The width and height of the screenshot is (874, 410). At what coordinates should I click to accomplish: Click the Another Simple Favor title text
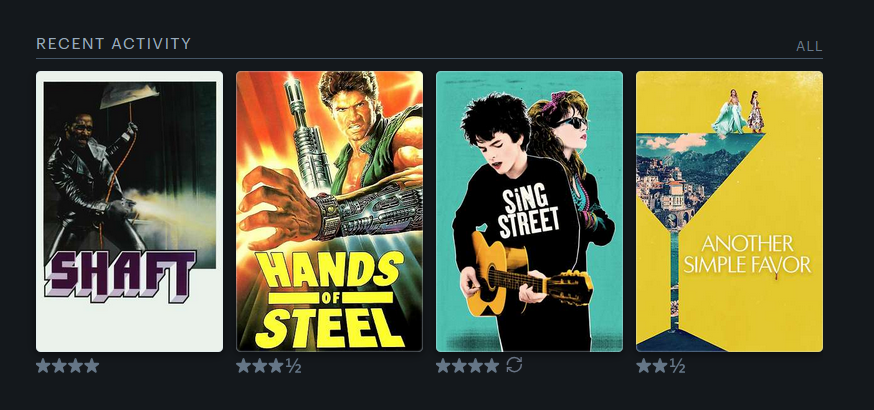[x=747, y=254]
